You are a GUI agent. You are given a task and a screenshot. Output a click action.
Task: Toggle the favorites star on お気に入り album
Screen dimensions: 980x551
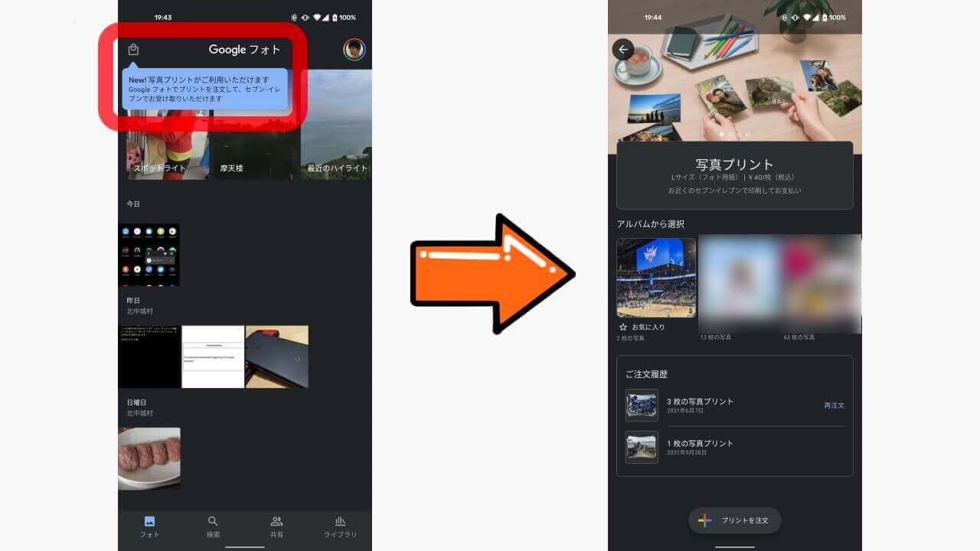tap(625, 327)
